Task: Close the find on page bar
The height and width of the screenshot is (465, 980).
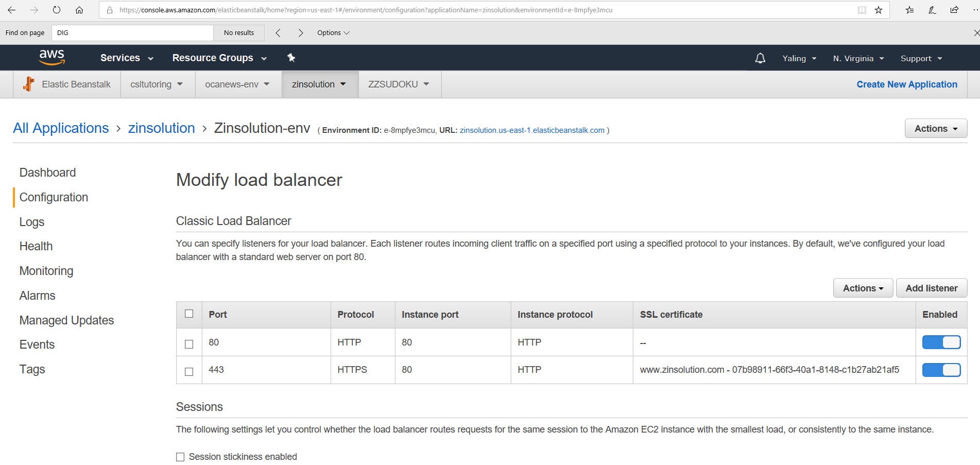Action: click(x=976, y=33)
